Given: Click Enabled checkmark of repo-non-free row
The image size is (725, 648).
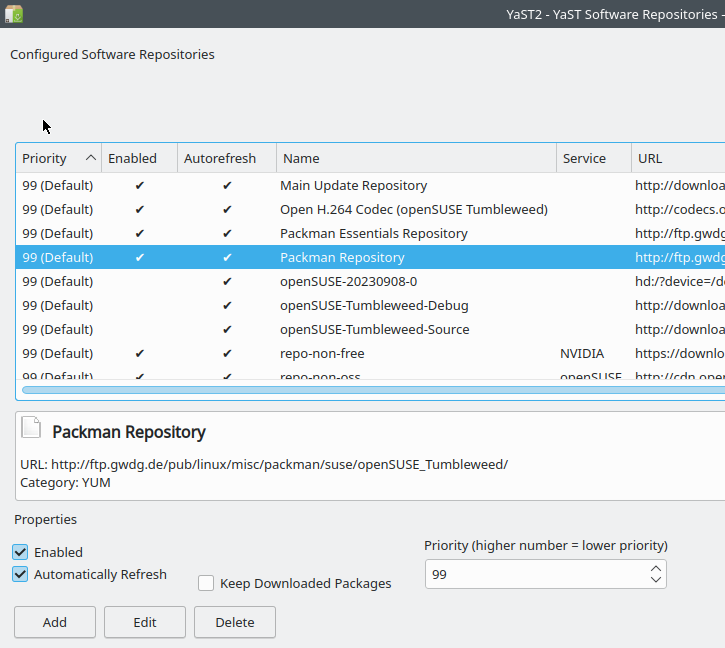Looking at the screenshot, I should coord(140,354).
